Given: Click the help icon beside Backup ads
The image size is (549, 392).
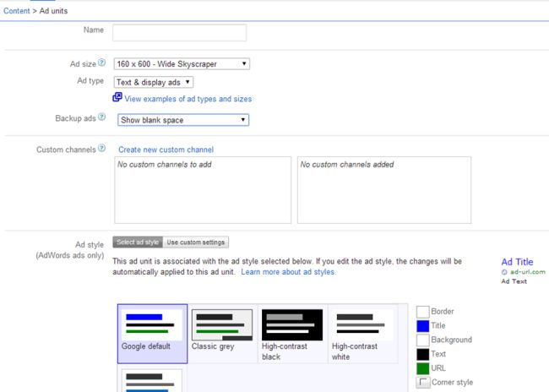Looking at the screenshot, I should point(101,117).
